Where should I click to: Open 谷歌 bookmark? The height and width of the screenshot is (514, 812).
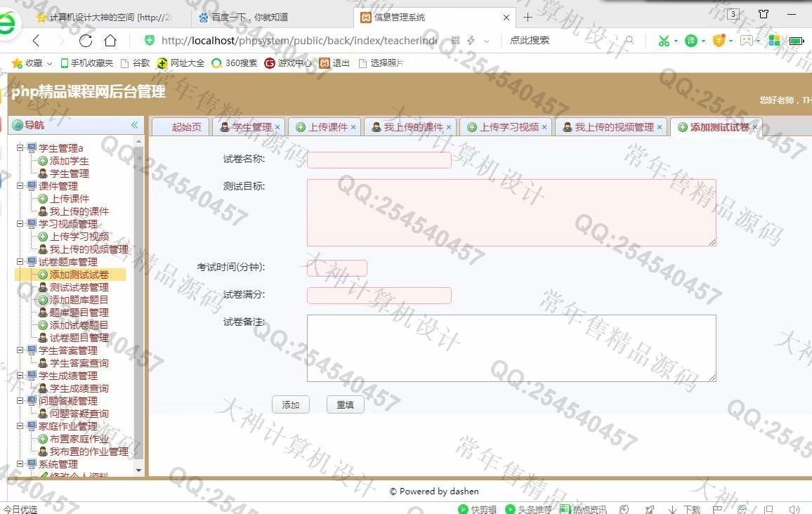coord(135,62)
